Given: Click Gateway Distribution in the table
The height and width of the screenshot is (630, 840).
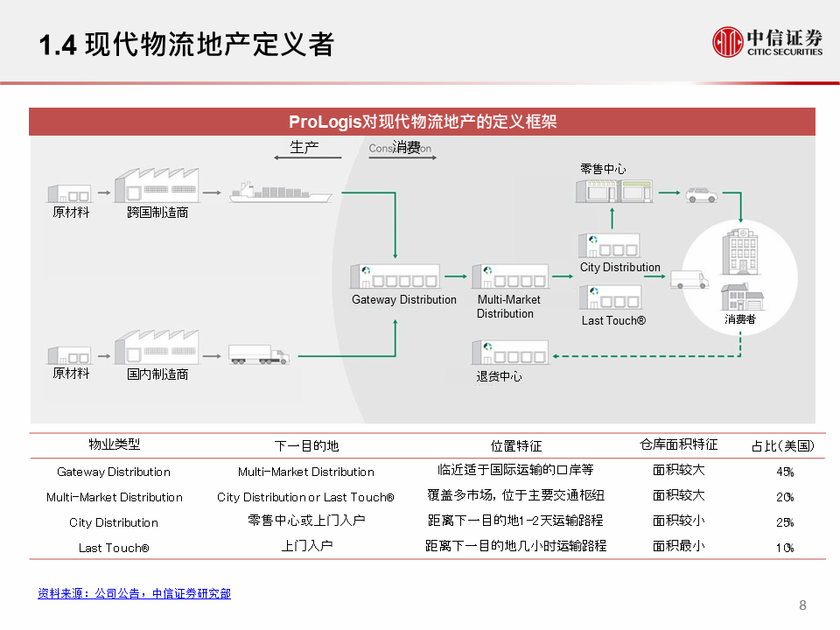Looking at the screenshot, I should click(114, 472).
